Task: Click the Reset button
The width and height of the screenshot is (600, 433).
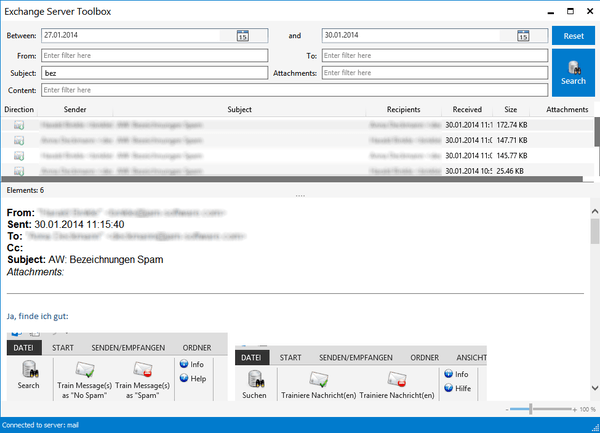Action: 573,36
